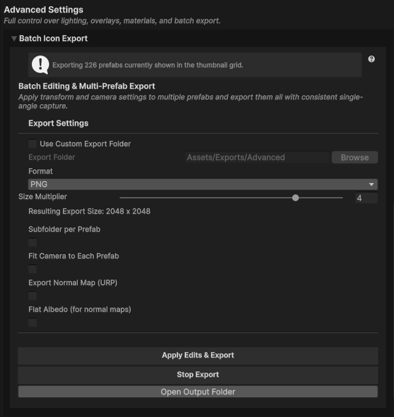
Task: Click the Assets/Exports/Advanced path field
Action: pos(257,157)
